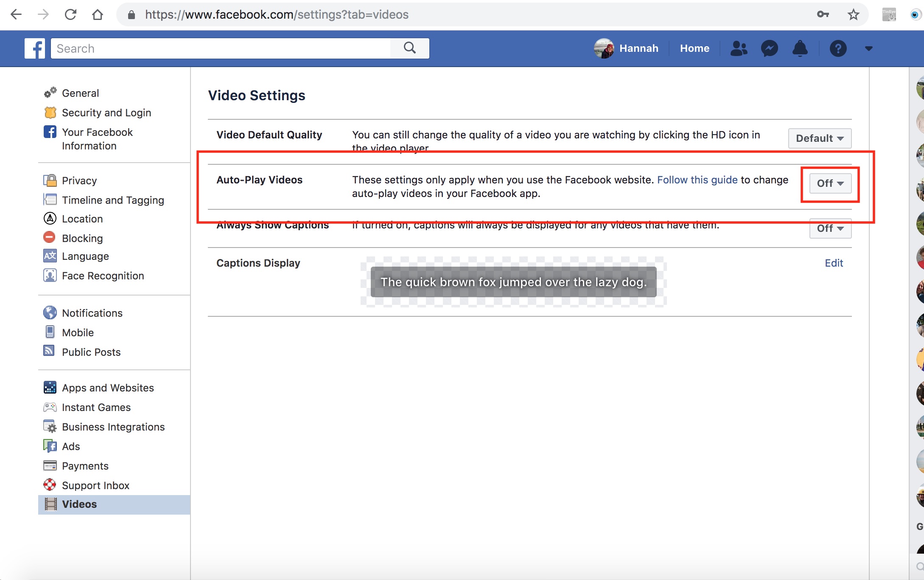Open Ads settings
924x580 pixels.
click(71, 446)
